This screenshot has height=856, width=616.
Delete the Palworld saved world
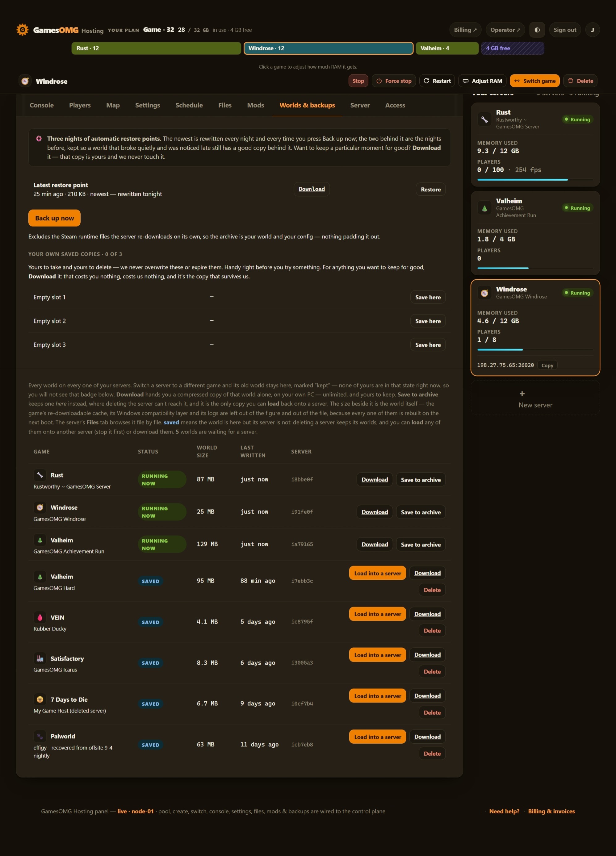(x=432, y=754)
